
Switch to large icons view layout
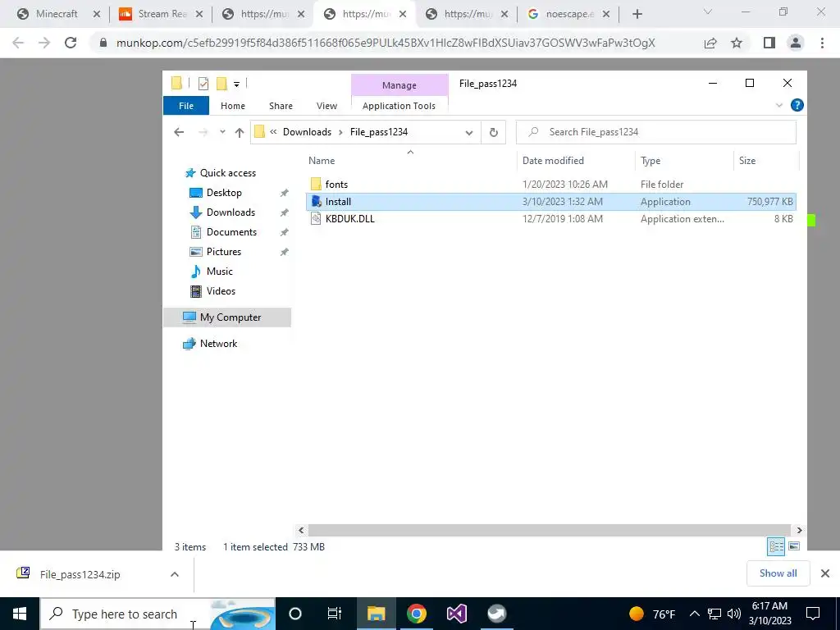[x=794, y=546]
